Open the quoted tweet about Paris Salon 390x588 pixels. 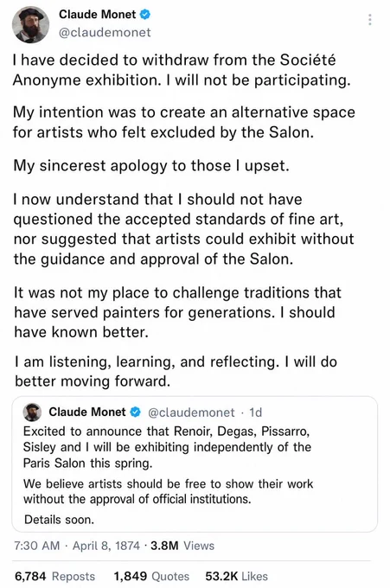[195, 464]
